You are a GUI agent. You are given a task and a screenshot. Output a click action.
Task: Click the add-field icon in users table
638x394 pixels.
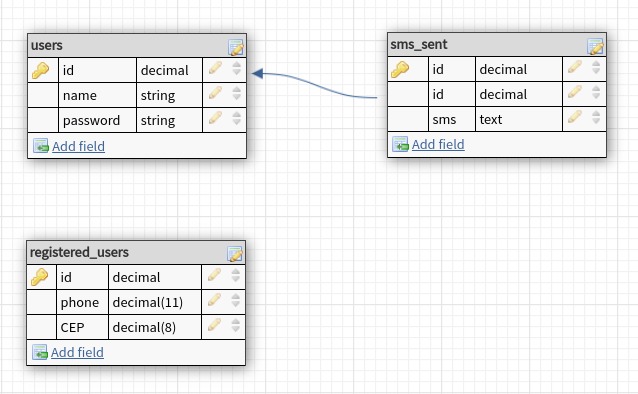click(41, 145)
